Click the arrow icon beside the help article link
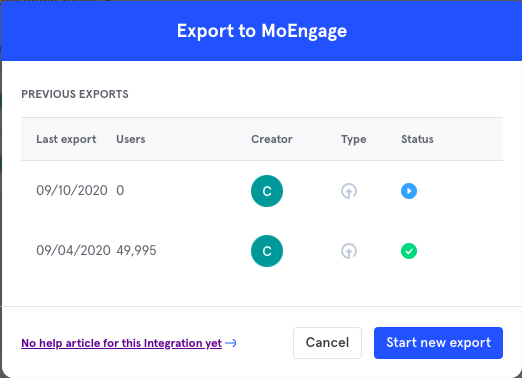The height and width of the screenshot is (378, 522). coord(231,343)
